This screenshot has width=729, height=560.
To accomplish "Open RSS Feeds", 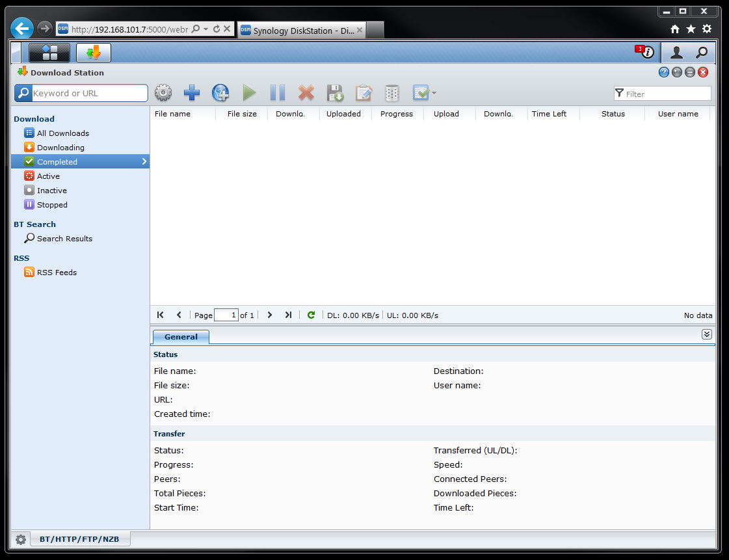I will [80, 273].
